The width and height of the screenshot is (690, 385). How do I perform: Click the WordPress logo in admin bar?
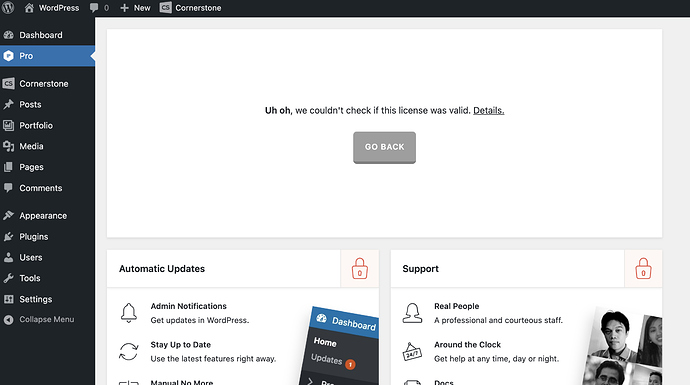pyautogui.click(x=8, y=7)
